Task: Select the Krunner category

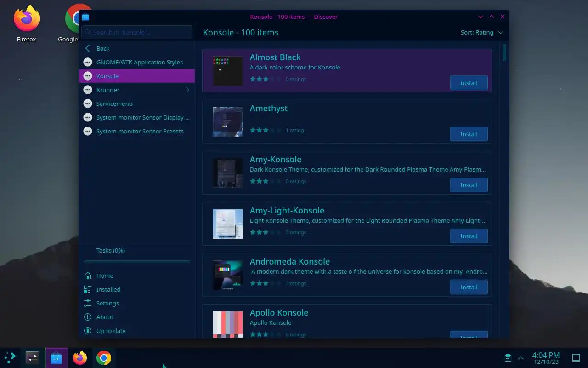Action: (137, 90)
